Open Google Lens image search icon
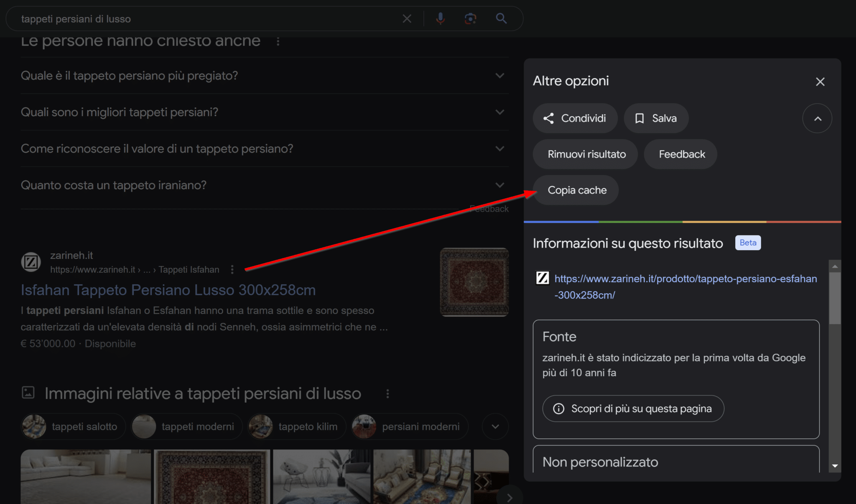 (471, 18)
